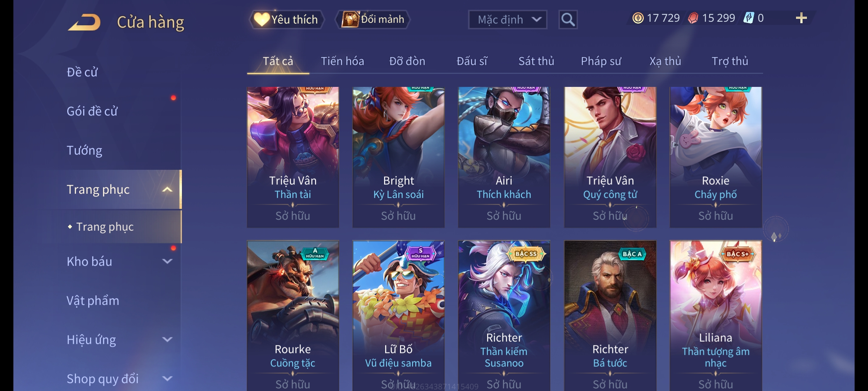868x391 pixels.
Task: Select the Tiến hóa tab
Action: [x=342, y=61]
